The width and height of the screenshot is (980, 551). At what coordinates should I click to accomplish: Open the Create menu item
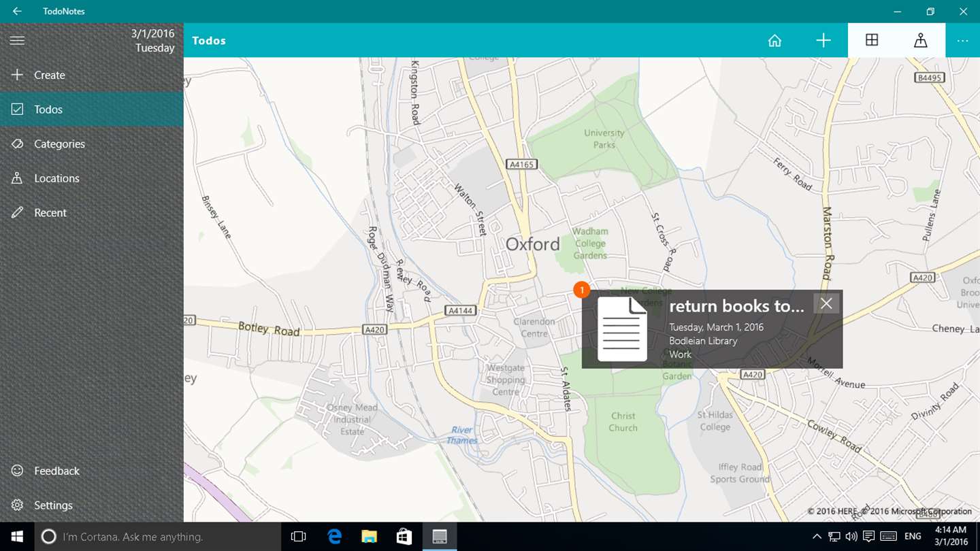click(x=92, y=75)
